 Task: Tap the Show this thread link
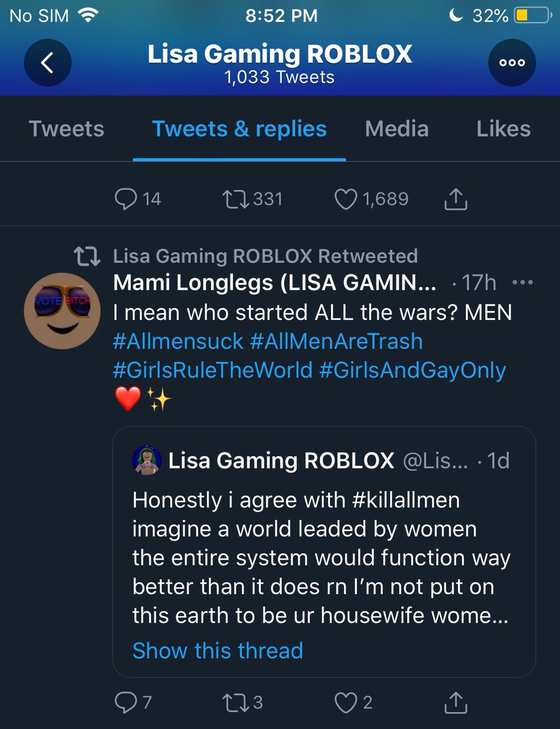click(x=217, y=651)
